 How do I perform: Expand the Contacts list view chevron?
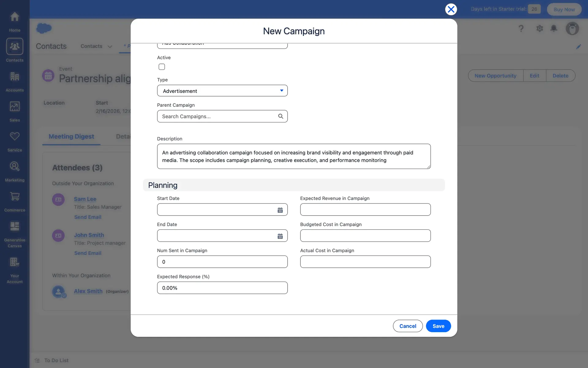110,47
